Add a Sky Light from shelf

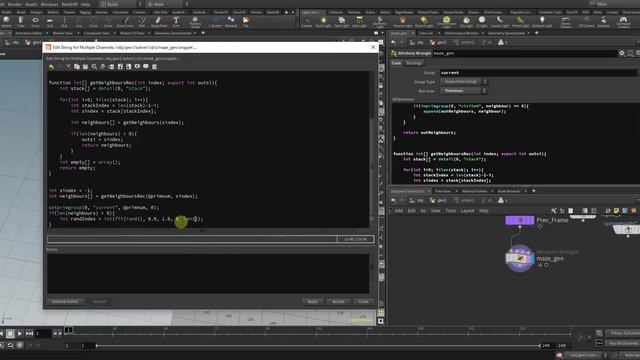click(x=466, y=22)
